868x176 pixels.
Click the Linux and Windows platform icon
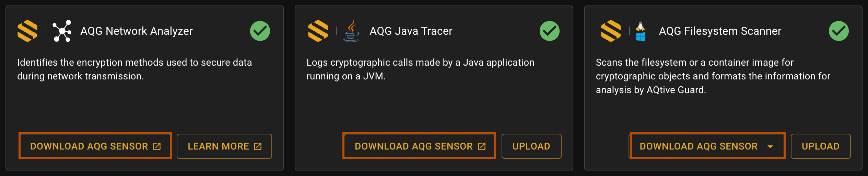pyautogui.click(x=641, y=31)
